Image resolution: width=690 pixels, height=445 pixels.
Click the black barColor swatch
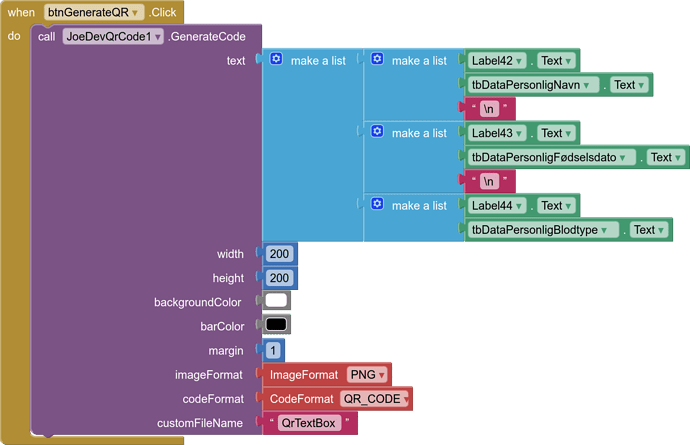point(277,325)
